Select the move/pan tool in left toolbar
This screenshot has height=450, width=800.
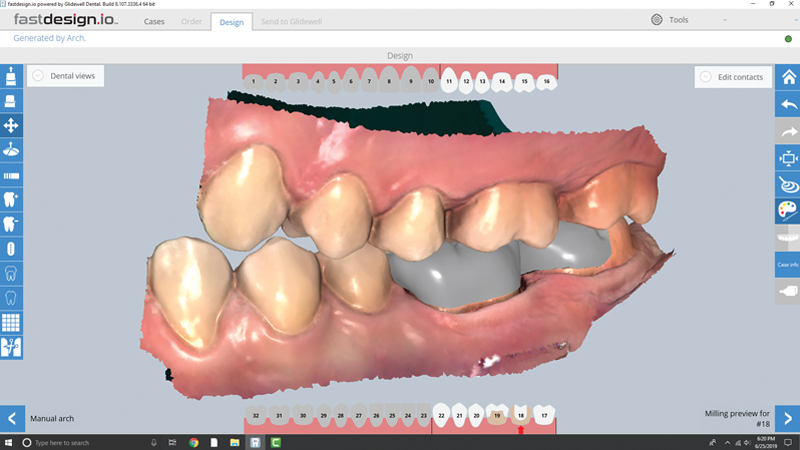pos(12,125)
